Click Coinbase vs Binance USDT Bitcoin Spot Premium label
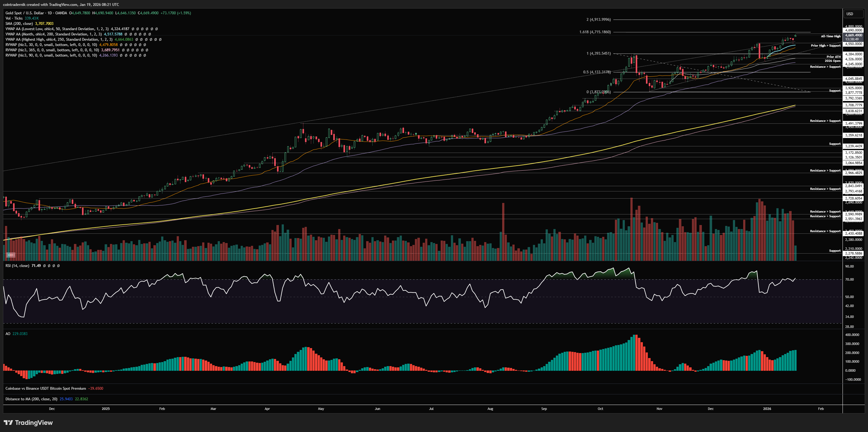Viewport: 868px width, 432px height. click(x=45, y=388)
